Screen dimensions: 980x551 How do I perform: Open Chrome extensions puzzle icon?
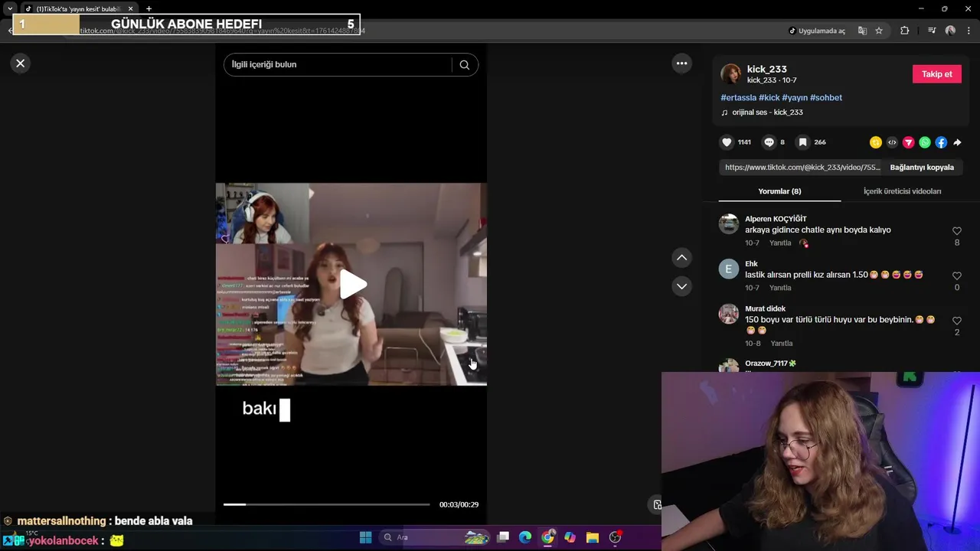[x=904, y=31]
